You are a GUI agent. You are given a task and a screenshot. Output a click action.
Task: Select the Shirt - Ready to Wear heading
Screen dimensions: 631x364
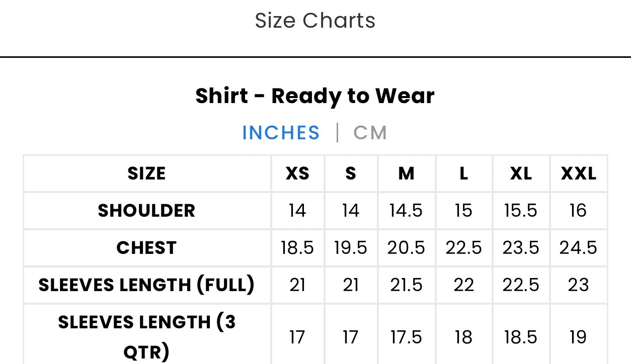tap(315, 96)
